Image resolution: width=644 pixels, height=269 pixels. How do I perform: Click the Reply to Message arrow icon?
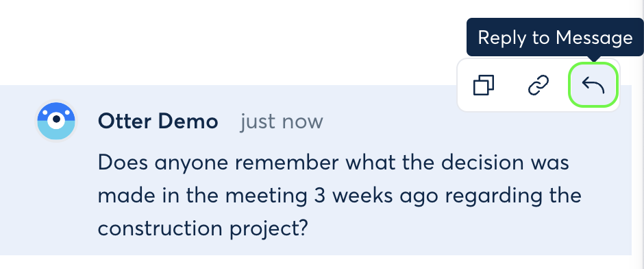(x=593, y=84)
